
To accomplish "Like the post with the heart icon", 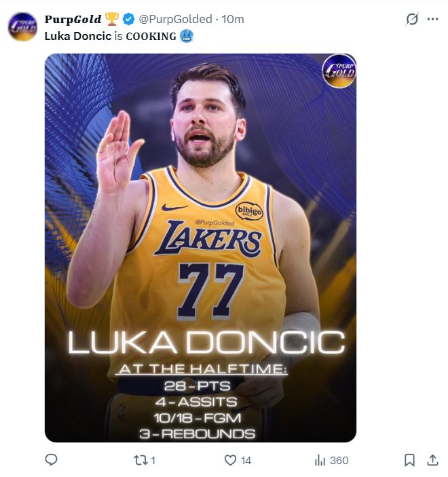I will [x=231, y=460].
